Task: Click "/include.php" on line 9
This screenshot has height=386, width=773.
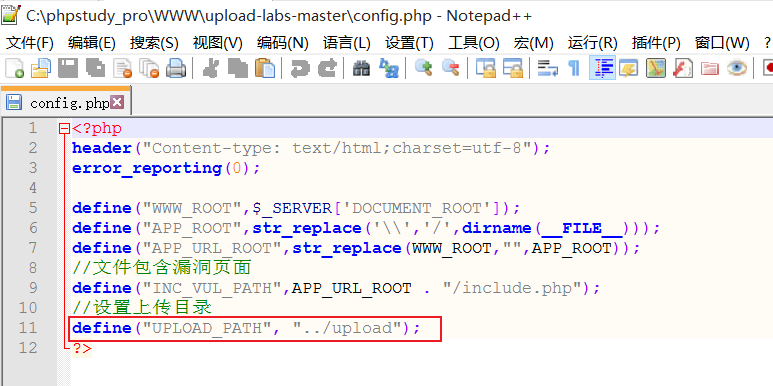Action: [x=512, y=288]
